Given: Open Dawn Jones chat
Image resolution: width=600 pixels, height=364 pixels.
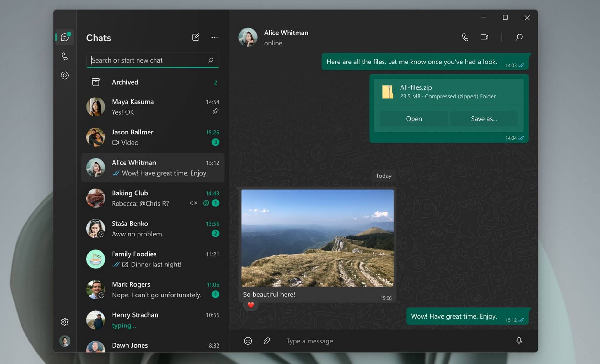Looking at the screenshot, I should coord(153,346).
